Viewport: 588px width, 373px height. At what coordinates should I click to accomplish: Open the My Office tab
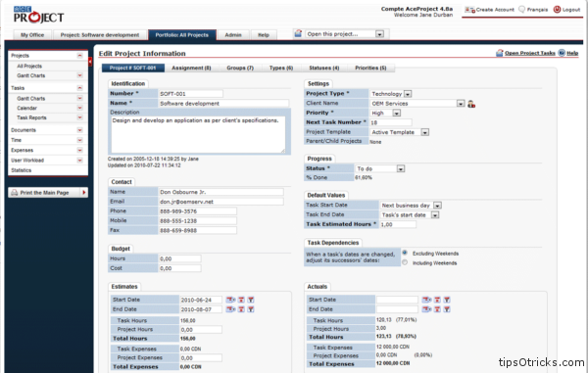(32, 35)
